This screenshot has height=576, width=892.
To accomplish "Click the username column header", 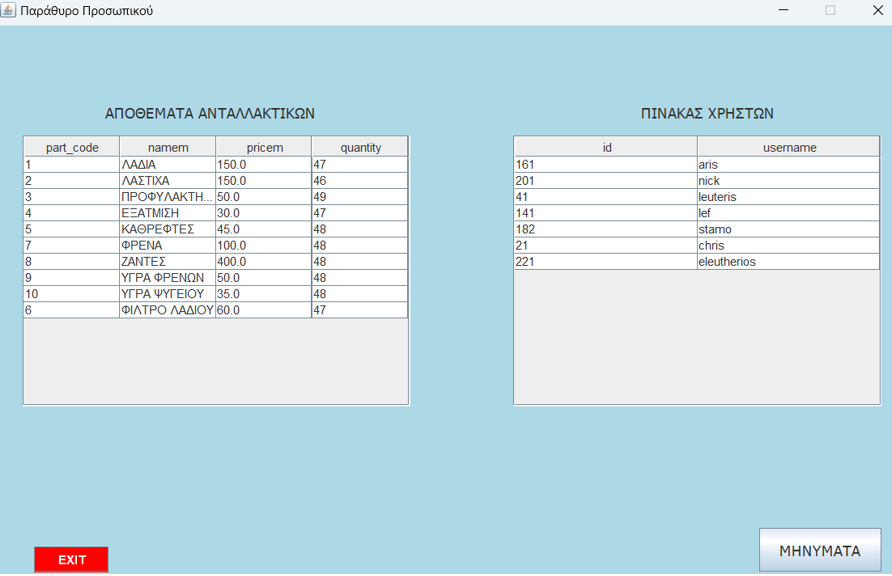I will (x=788, y=147).
